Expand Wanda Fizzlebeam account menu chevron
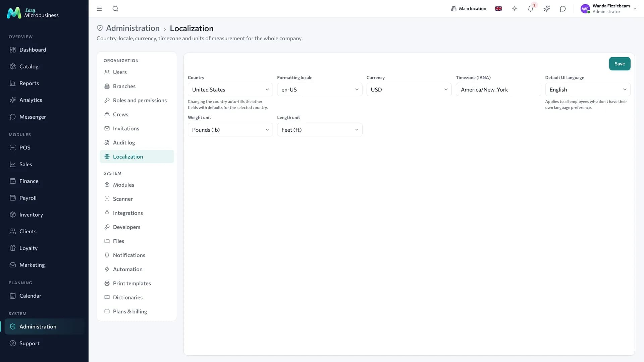Viewport: 644px width, 362px height. [635, 9]
